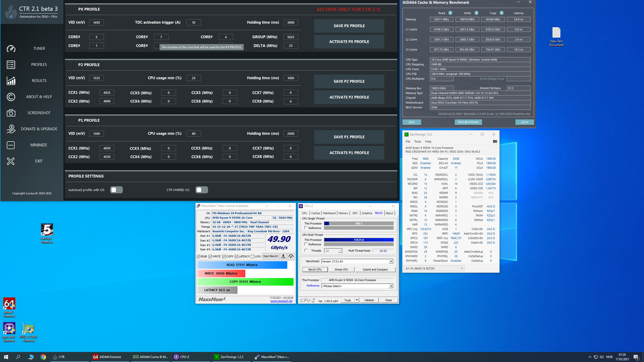The height and width of the screenshot is (362, 644).
Task: Click the PX PROFILE VID (mV) field
Action: coord(97,22)
